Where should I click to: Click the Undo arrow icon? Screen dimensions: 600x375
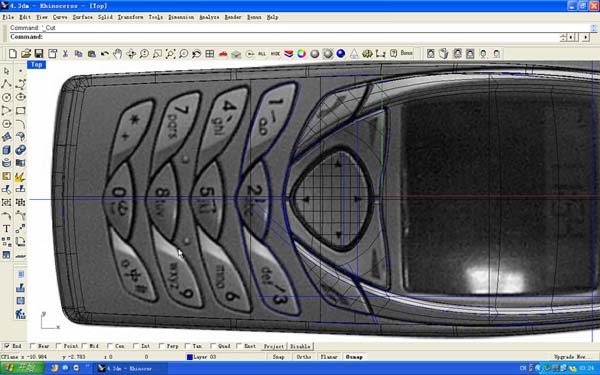coord(104,54)
